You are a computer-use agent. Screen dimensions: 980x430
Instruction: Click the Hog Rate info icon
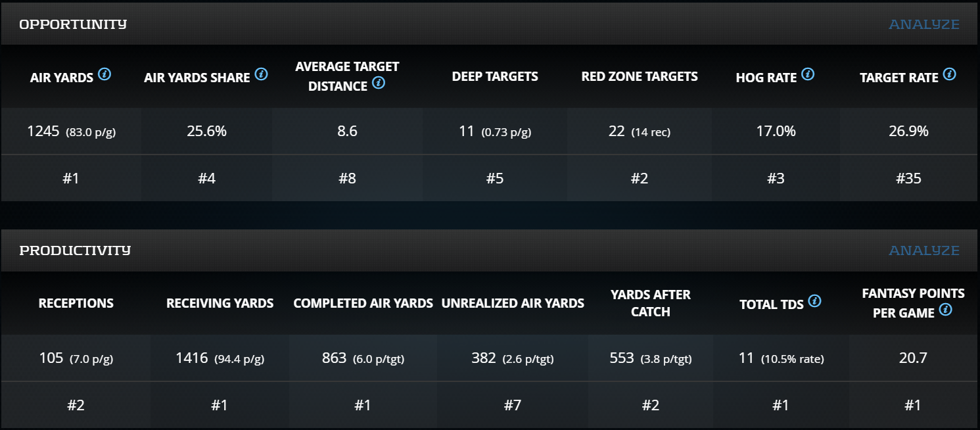(x=808, y=74)
